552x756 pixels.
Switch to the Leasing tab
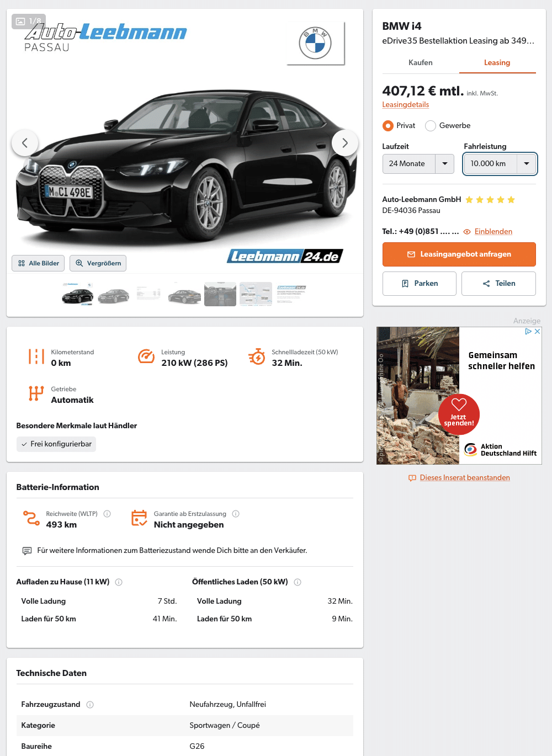(x=497, y=63)
